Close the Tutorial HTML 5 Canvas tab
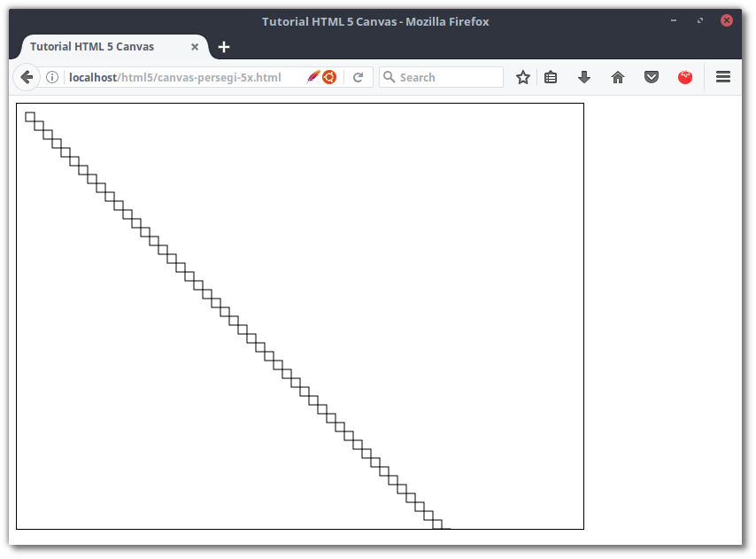Screen dimensions: 756x559 194,47
